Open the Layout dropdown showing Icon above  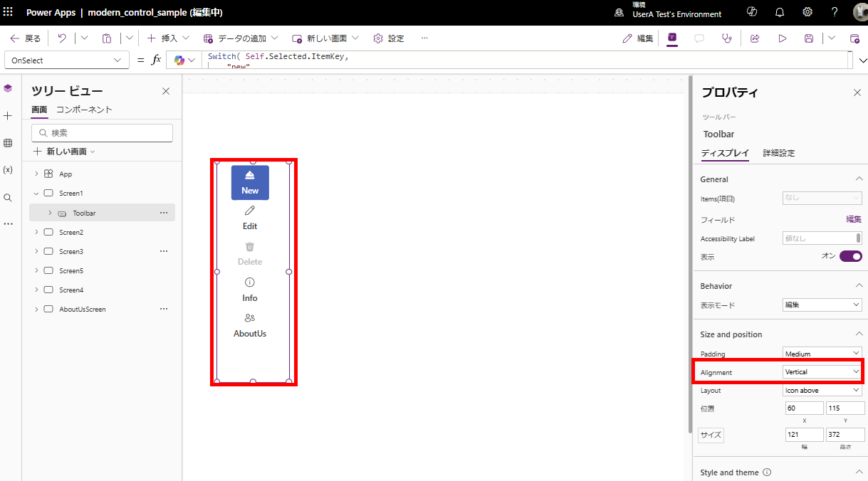[822, 389]
